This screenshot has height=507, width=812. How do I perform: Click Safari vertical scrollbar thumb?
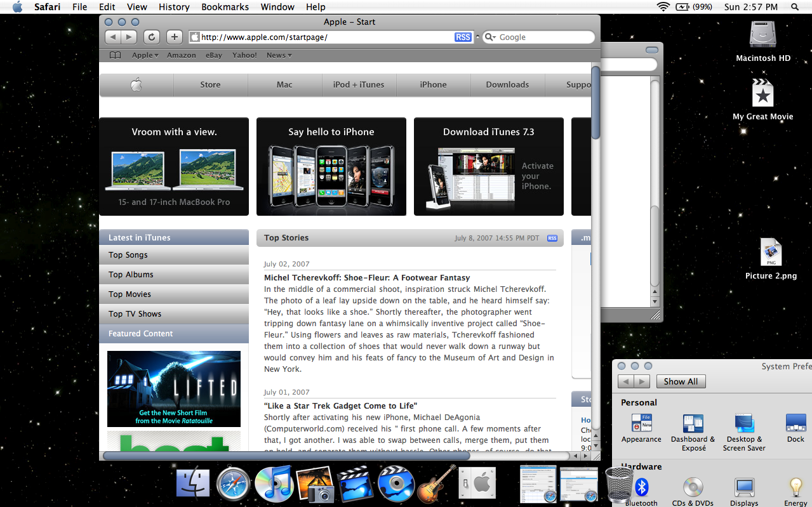596,103
